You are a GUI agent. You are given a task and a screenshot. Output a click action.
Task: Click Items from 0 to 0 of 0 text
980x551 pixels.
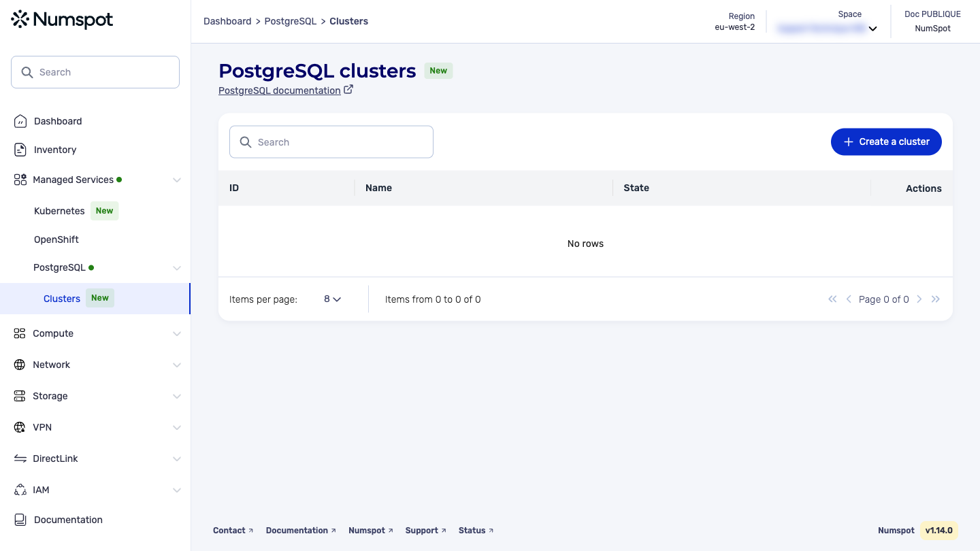(433, 299)
